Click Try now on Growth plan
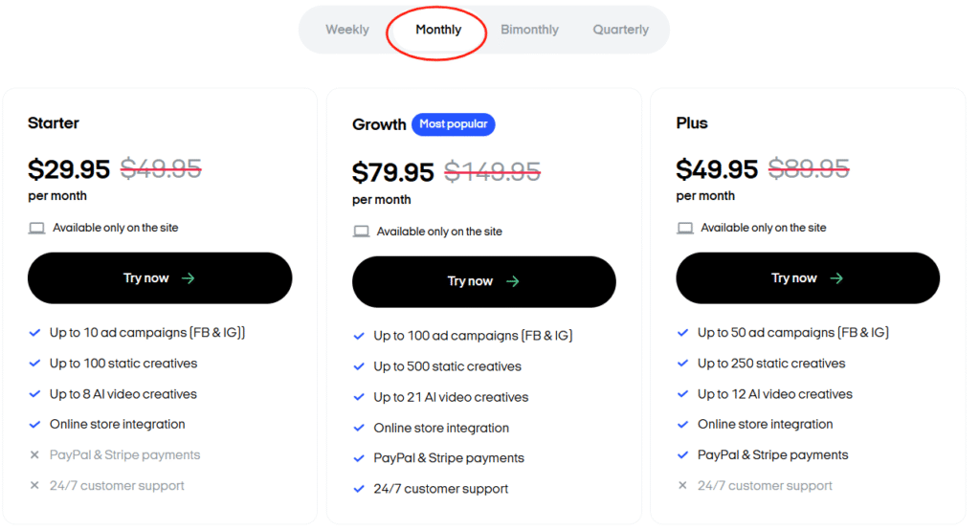Viewport: 980px width, 530px height. tap(483, 281)
